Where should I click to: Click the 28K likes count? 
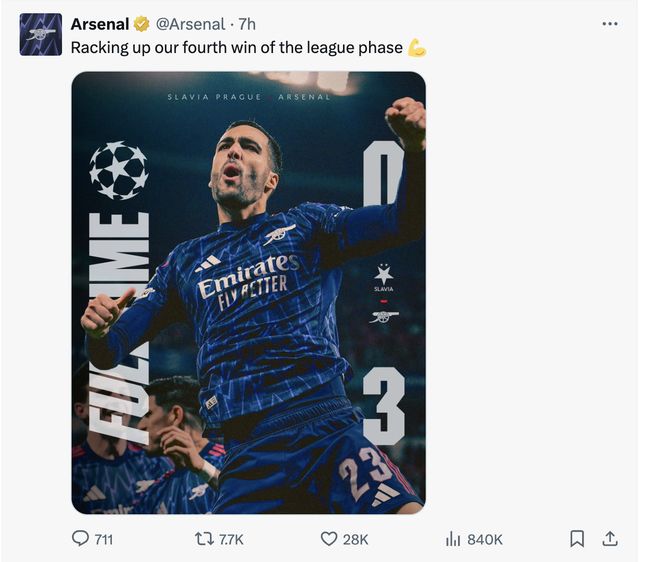(x=356, y=539)
